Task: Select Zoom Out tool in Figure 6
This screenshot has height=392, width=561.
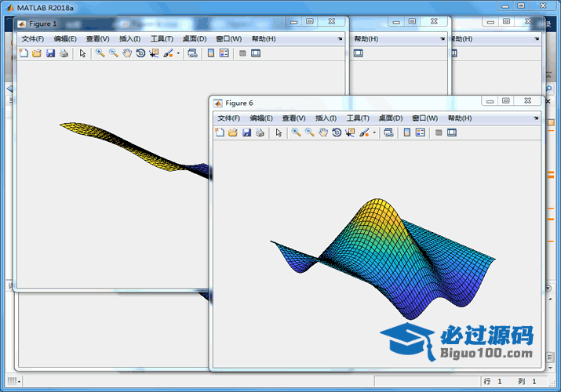Action: click(x=310, y=132)
